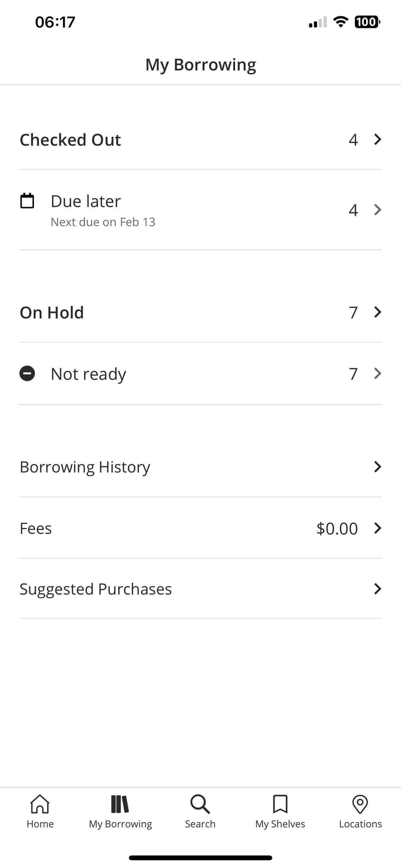Tap chevron on Suggested Purchases row
Viewport: 401px width, 868px height.
[377, 589]
